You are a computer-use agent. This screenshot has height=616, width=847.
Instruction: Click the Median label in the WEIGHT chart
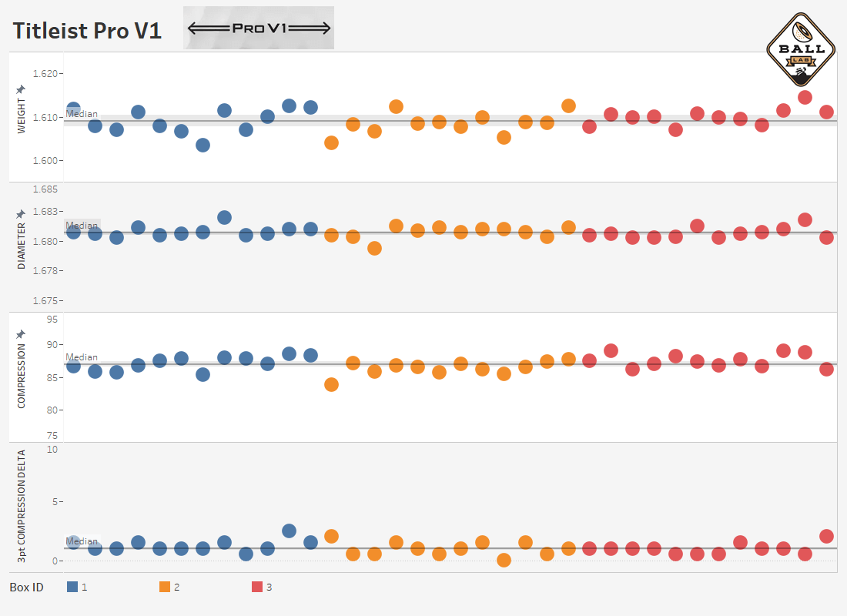coord(82,114)
